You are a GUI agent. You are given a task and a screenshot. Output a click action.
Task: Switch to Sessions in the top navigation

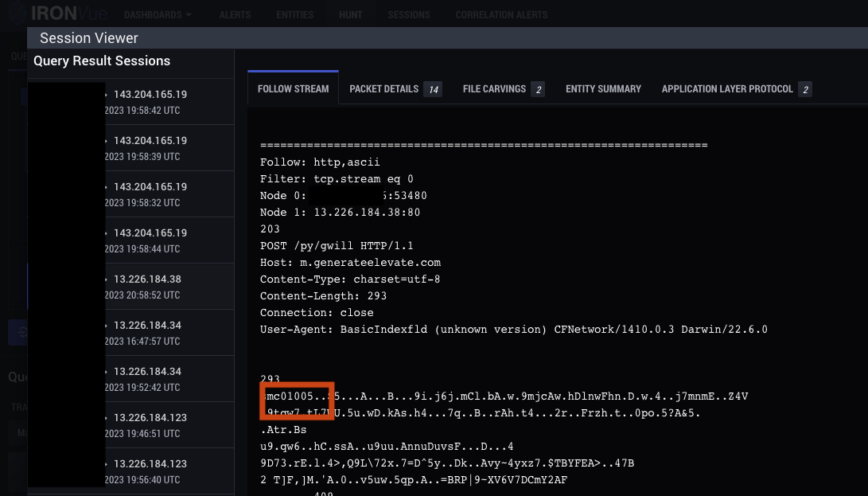click(408, 15)
